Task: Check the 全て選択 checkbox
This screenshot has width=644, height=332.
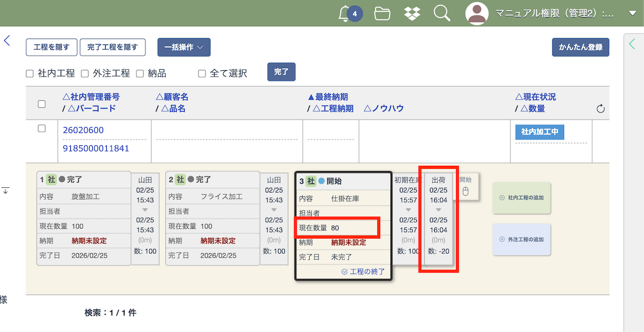Action: pyautogui.click(x=202, y=73)
